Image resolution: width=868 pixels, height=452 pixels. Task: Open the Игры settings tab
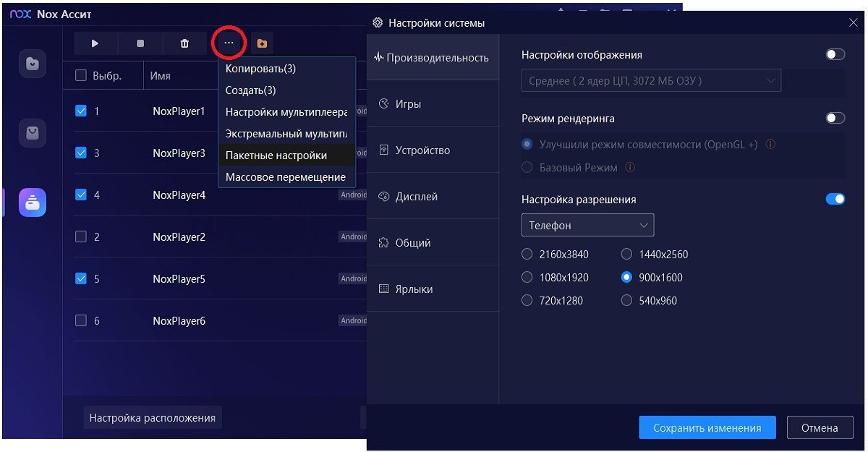[433, 104]
